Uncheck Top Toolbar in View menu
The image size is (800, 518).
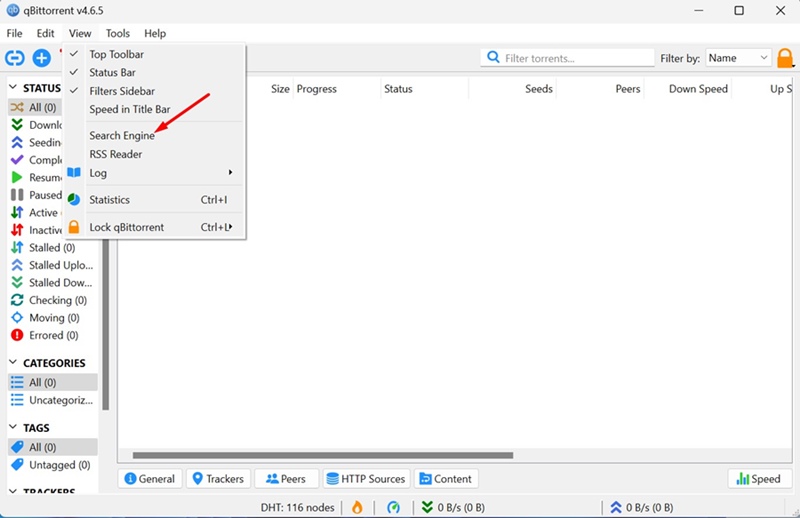pyautogui.click(x=155, y=54)
